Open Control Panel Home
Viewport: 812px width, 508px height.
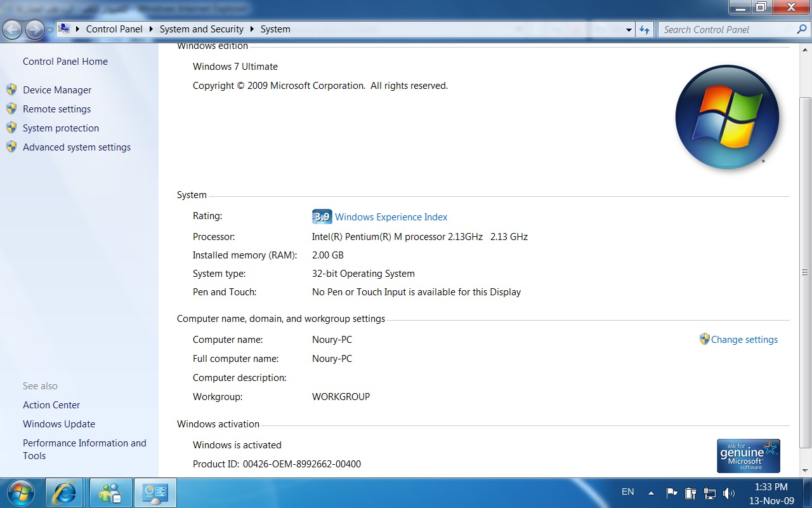65,62
